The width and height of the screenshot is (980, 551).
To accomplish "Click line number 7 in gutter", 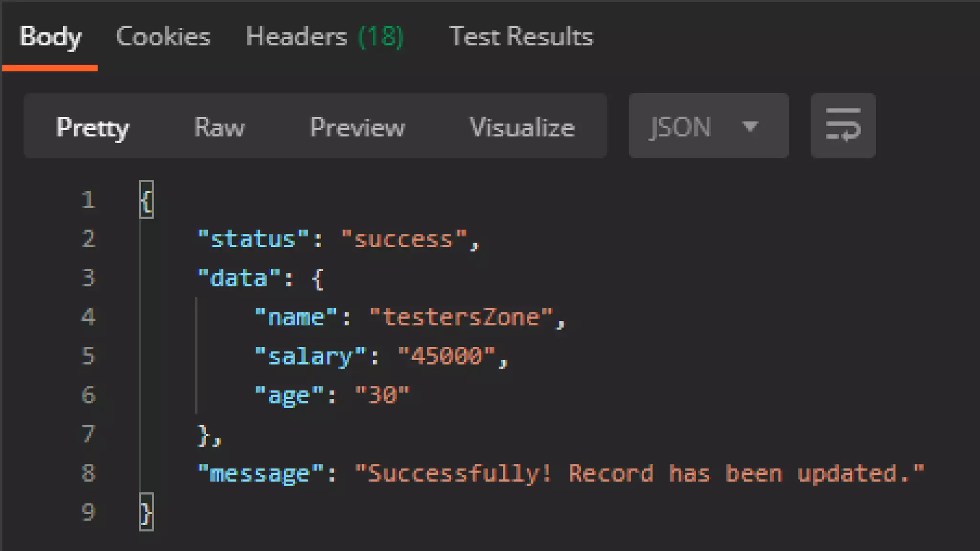I will [89, 434].
